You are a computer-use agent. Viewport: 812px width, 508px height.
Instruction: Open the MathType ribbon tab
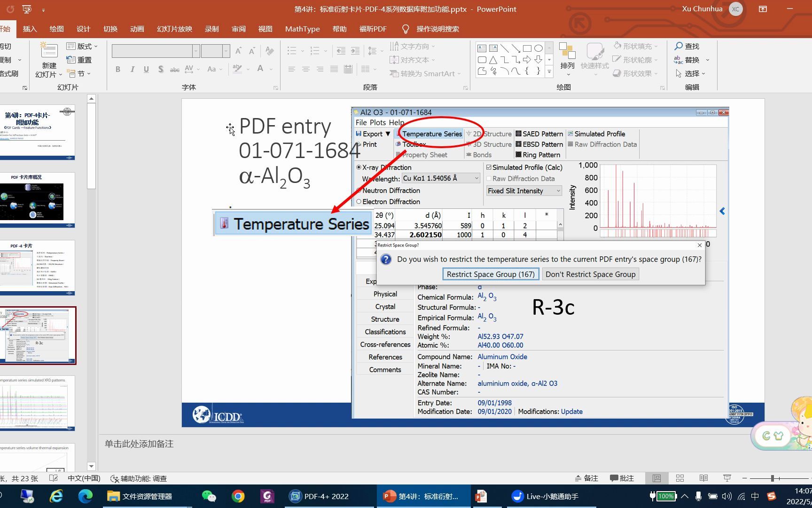pyautogui.click(x=303, y=29)
